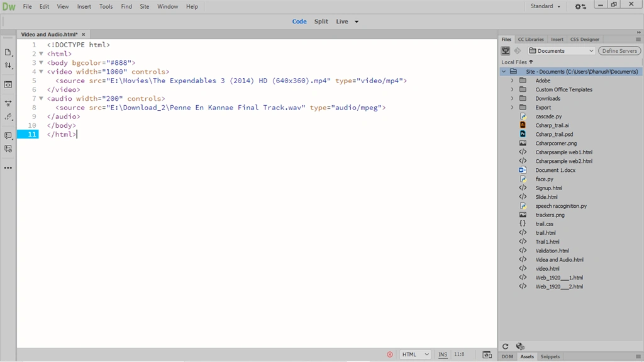Click the Collapse Full Tag icon
644x362 pixels.
click(x=8, y=103)
